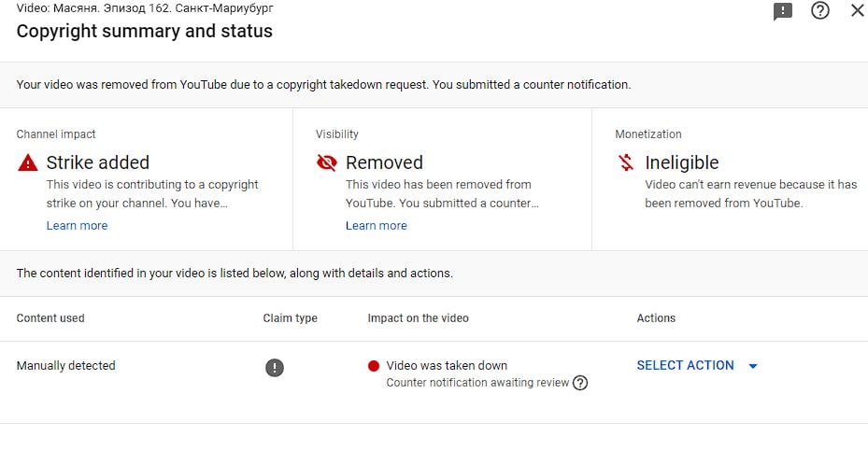Select the Manually detected content row

(x=66, y=366)
